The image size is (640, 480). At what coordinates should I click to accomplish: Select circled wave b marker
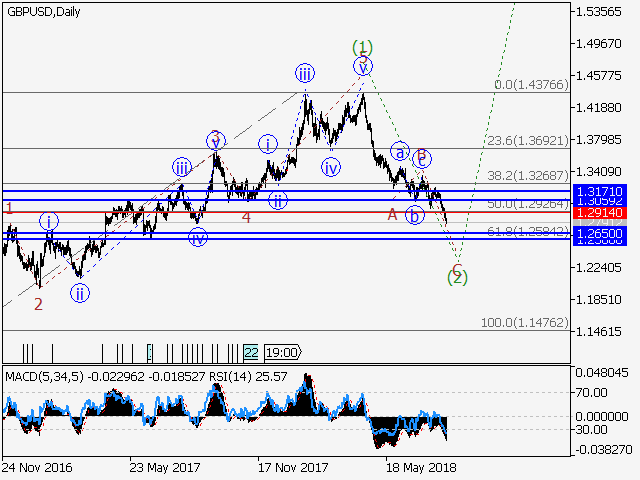coord(414,214)
